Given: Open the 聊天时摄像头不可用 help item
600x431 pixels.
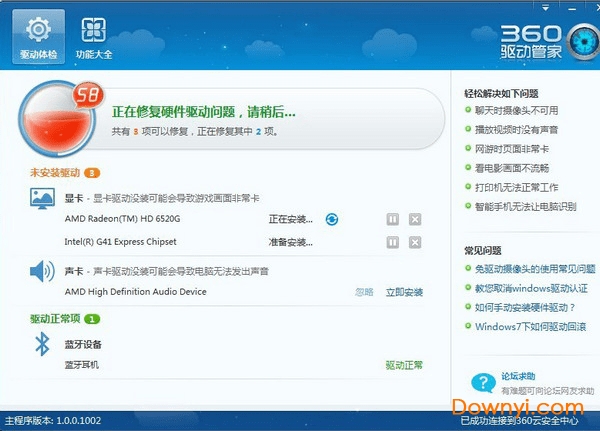Looking at the screenshot, I should pos(517,111).
